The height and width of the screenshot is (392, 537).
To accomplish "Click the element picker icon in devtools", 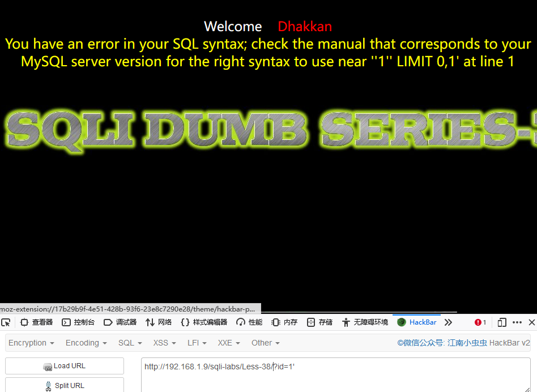I will [x=6, y=322].
